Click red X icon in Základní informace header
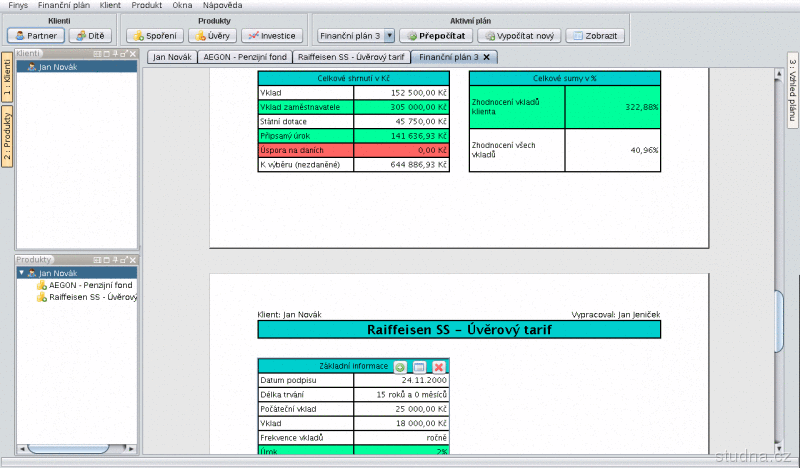The height and width of the screenshot is (468, 800). pos(438,367)
